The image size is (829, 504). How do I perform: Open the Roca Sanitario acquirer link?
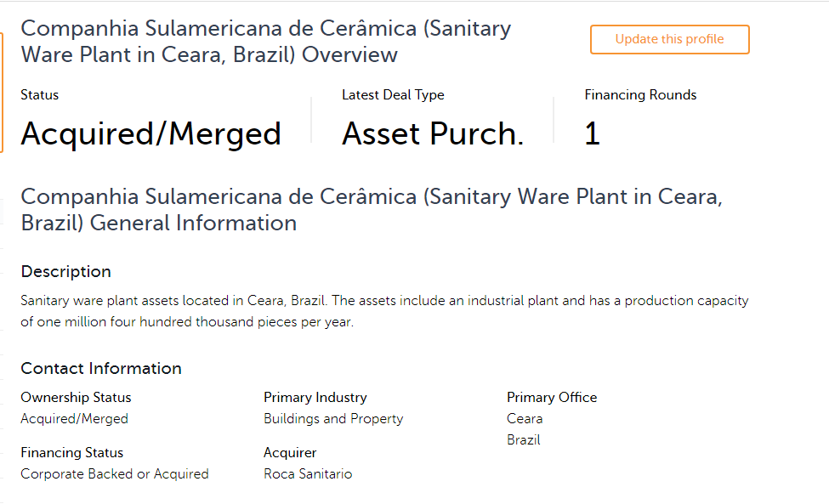coord(308,474)
